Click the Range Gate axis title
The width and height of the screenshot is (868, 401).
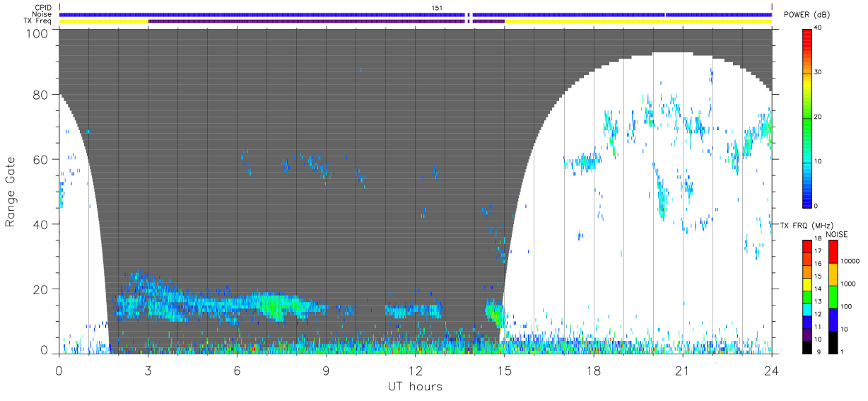11,192
